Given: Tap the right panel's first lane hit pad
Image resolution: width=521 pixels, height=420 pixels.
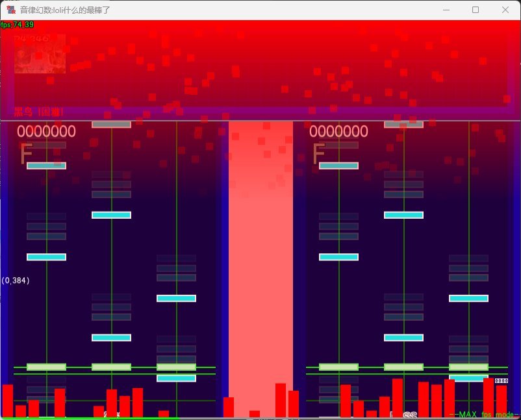Looking at the screenshot, I should coord(338,367).
